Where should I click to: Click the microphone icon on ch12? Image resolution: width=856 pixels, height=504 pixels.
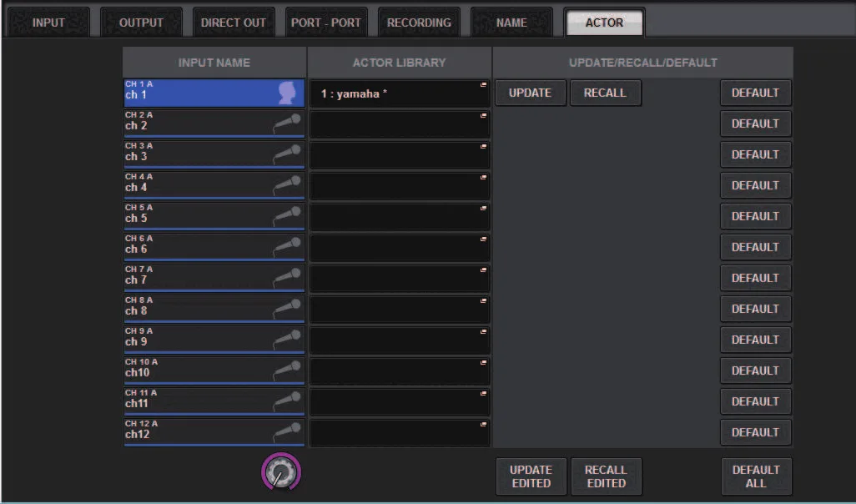[x=287, y=432]
